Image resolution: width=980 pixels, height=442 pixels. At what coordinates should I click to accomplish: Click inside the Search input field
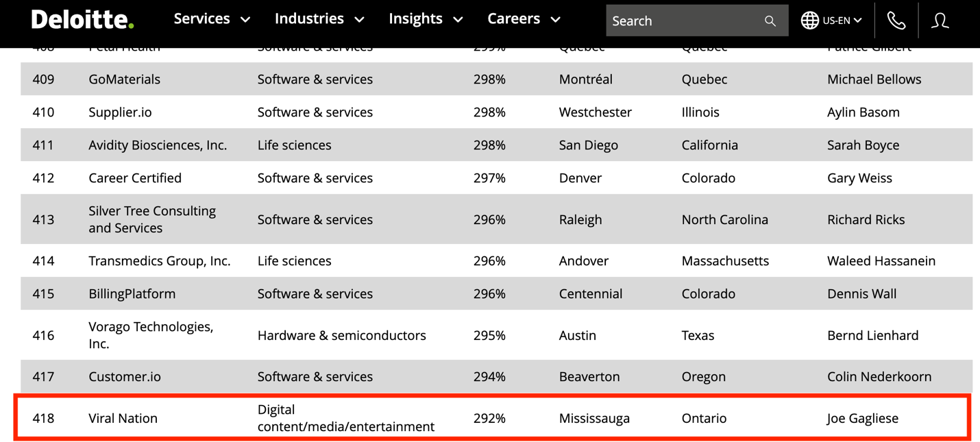678,21
